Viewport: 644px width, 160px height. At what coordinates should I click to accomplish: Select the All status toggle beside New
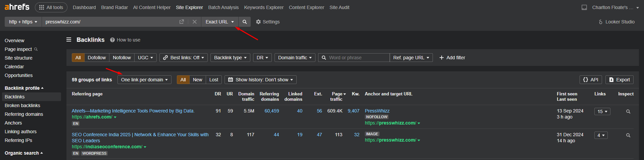pyautogui.click(x=183, y=80)
